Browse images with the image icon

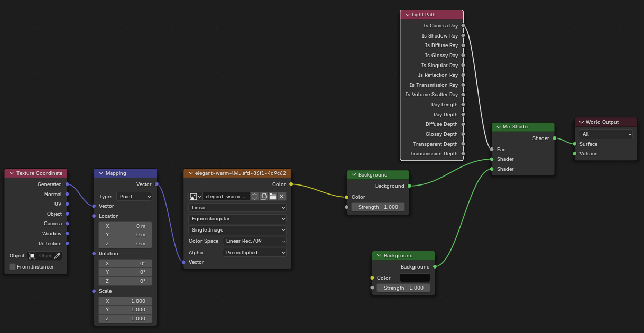click(196, 197)
